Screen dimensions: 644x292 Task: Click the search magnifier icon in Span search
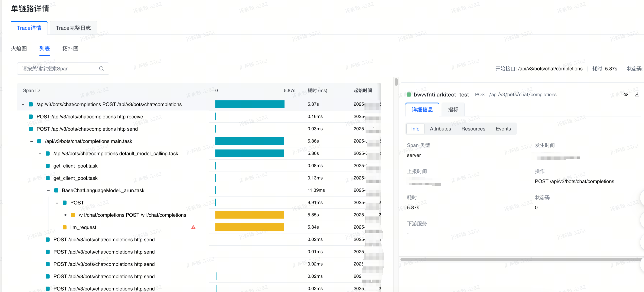click(101, 68)
